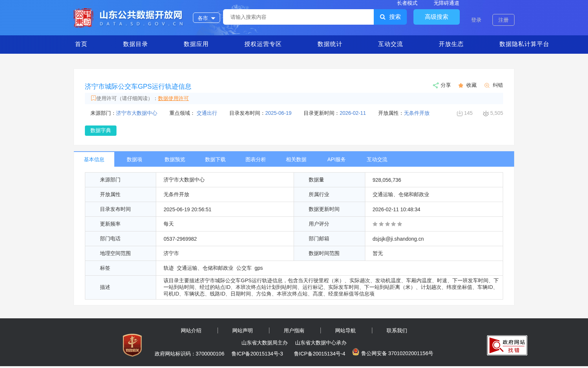Click the email dsjsjk@ji.shandong.cn

[398, 239]
